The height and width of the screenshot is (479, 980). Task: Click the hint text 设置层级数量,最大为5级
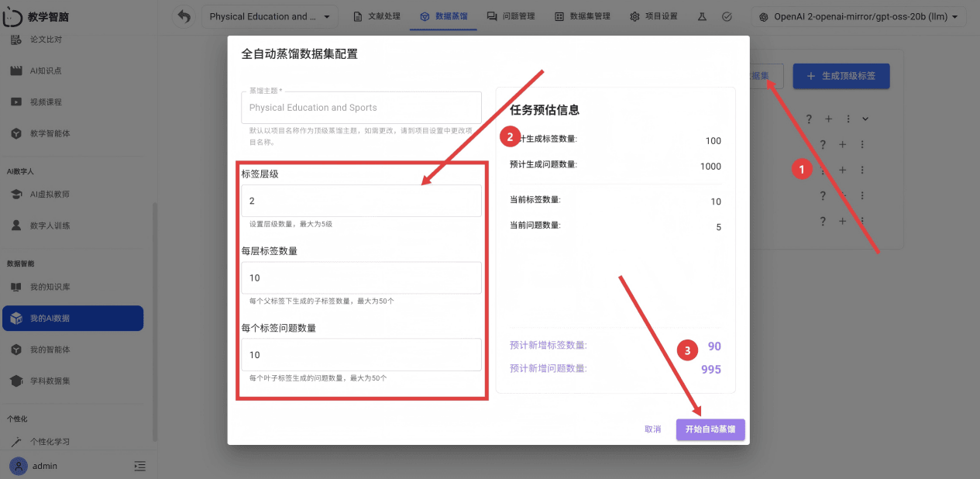pyautogui.click(x=291, y=224)
